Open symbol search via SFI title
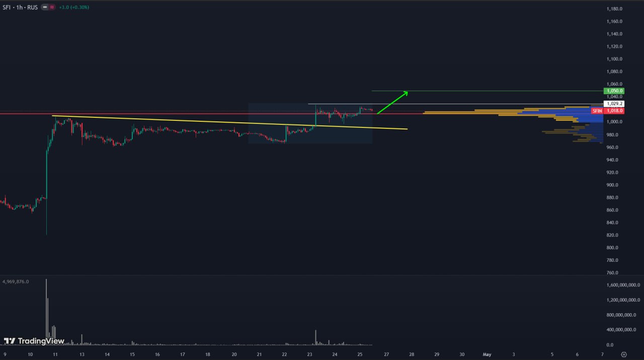This screenshot has height=360, width=644. tap(7, 8)
